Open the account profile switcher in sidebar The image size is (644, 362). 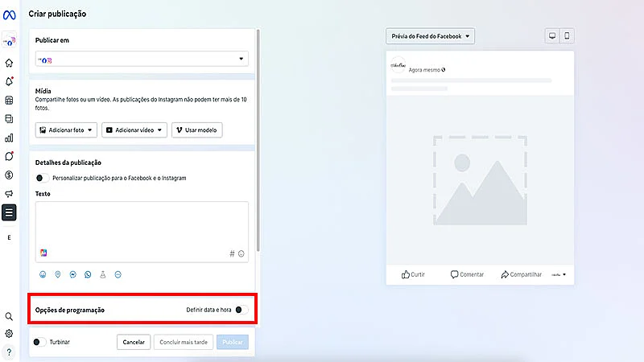(x=9, y=41)
